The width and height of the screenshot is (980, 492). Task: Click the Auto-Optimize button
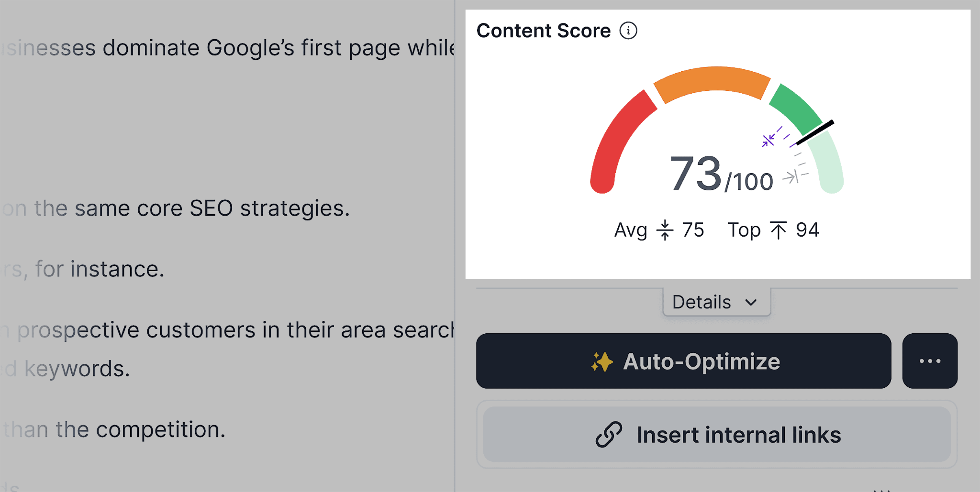[684, 361]
